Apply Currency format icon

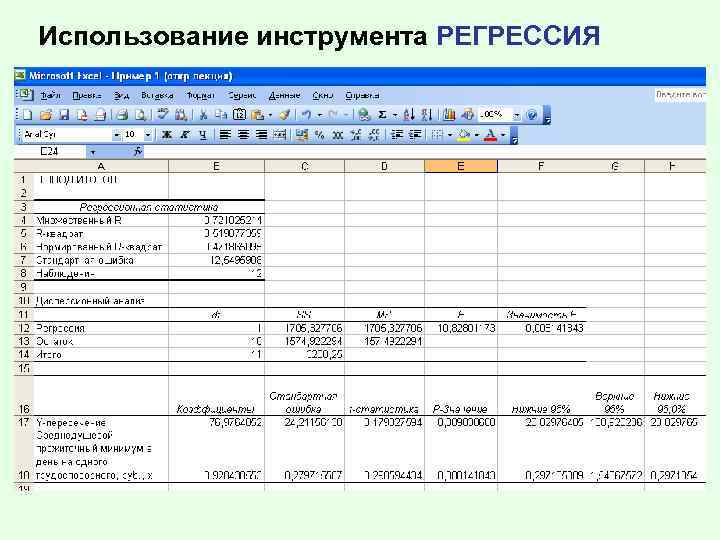click(302, 135)
